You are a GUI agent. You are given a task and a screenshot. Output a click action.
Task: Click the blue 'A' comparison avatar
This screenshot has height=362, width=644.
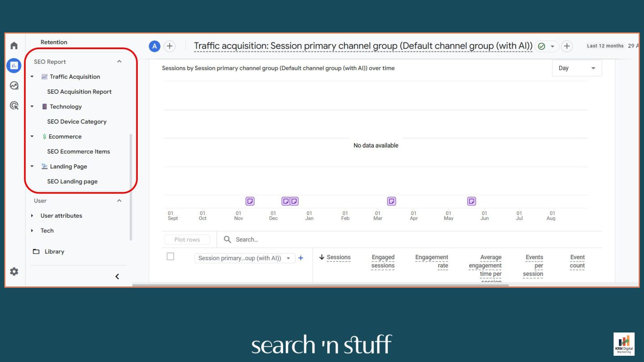(x=154, y=46)
